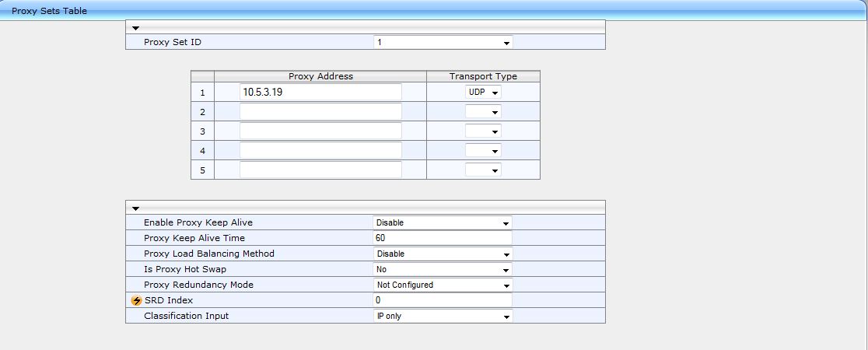
Task: Collapse the Proxy Set ID section arrow
Action: coord(135,28)
